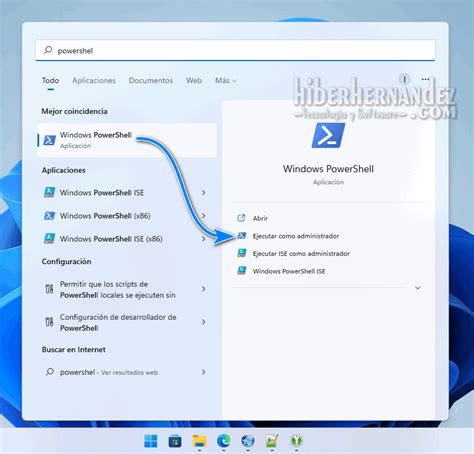The width and height of the screenshot is (474, 454).
Task: Click Abrir in the preview pane
Action: (x=260, y=218)
